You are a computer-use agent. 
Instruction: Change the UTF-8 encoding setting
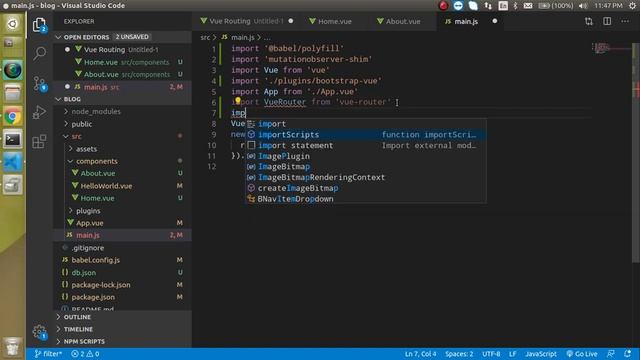tap(491, 354)
